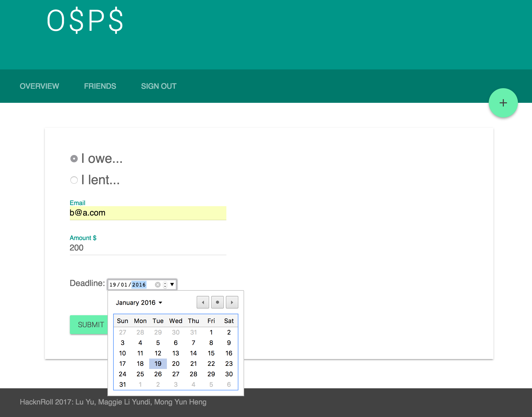
Task: Go to next month in calendar
Action: point(232,302)
